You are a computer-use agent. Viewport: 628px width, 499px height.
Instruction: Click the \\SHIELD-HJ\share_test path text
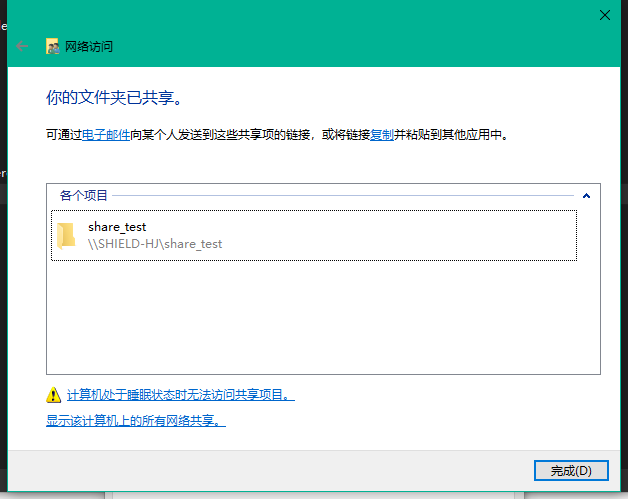coord(155,244)
